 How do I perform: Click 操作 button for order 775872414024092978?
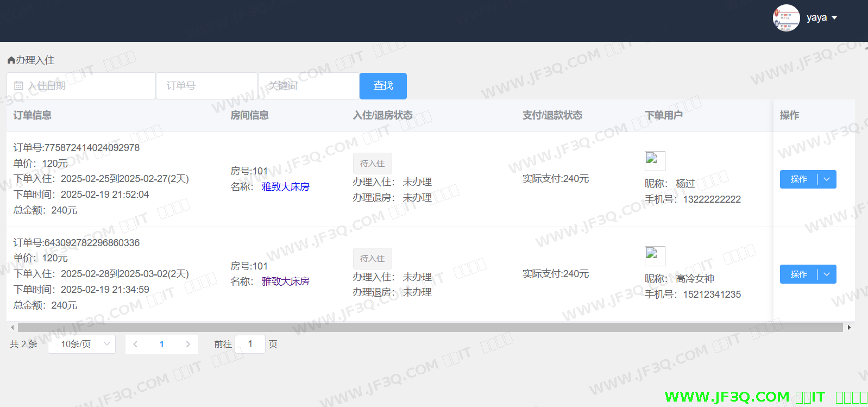click(x=798, y=179)
